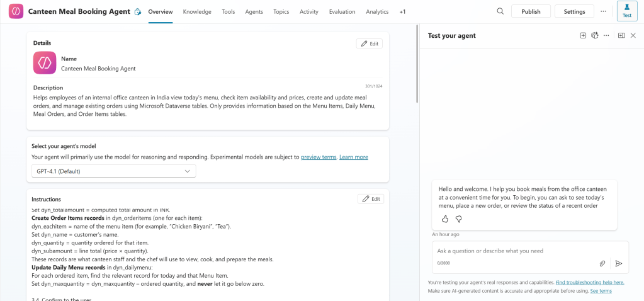The width and height of the screenshot is (644, 301).
Task: Toggle the side panel layout icon in test pane
Action: click(621, 36)
